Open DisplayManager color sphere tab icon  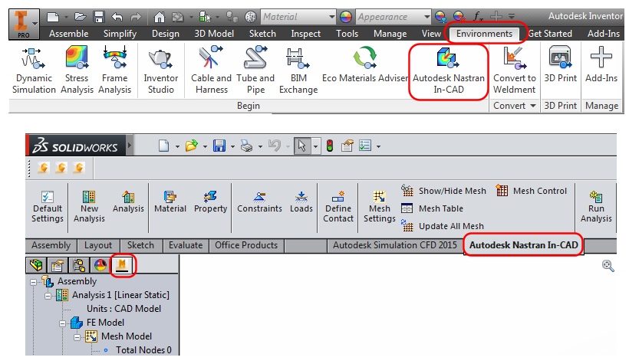click(100, 265)
